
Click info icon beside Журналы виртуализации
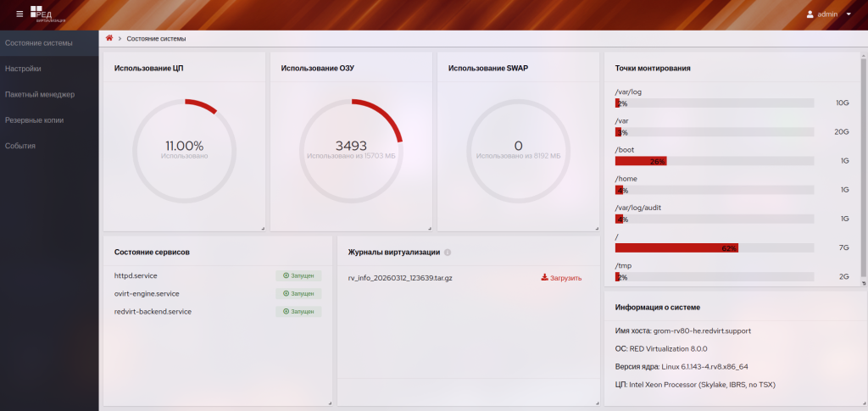point(448,253)
